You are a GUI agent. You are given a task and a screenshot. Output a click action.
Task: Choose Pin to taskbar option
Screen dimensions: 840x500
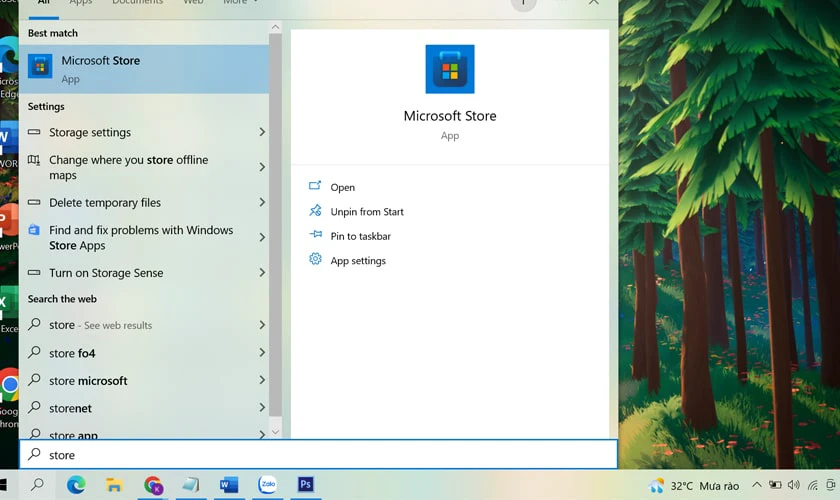(x=360, y=236)
